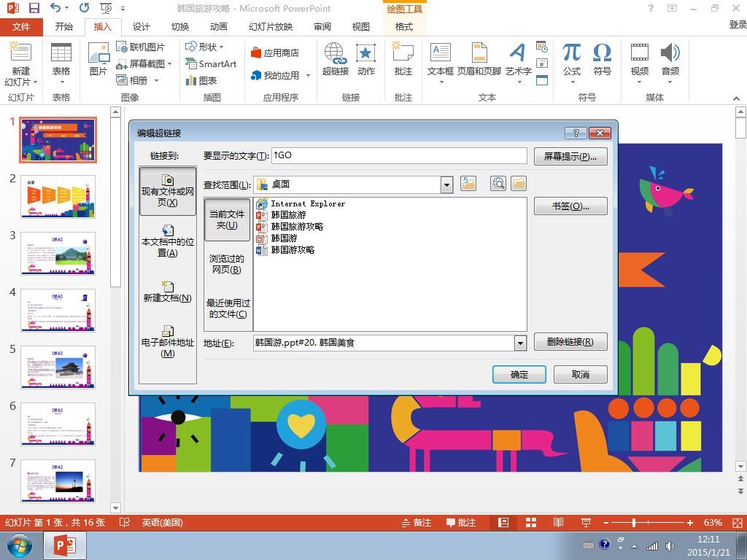Switch to the Animations (动画) tab
This screenshot has width=747, height=560.
click(218, 27)
